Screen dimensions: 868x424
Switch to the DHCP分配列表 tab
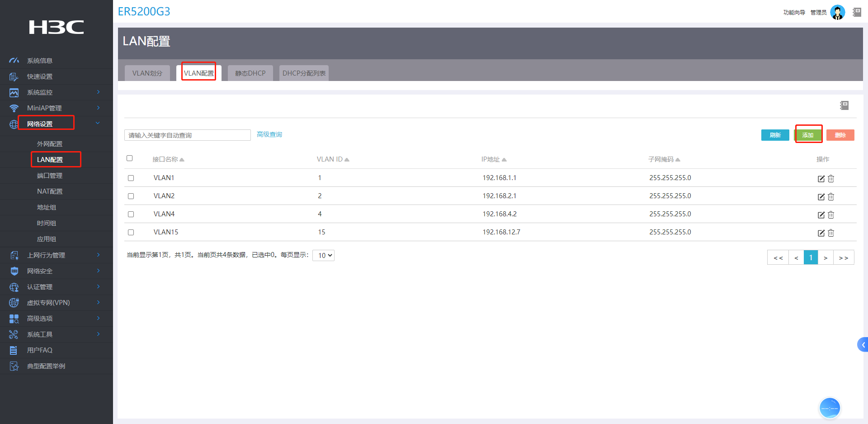304,73
